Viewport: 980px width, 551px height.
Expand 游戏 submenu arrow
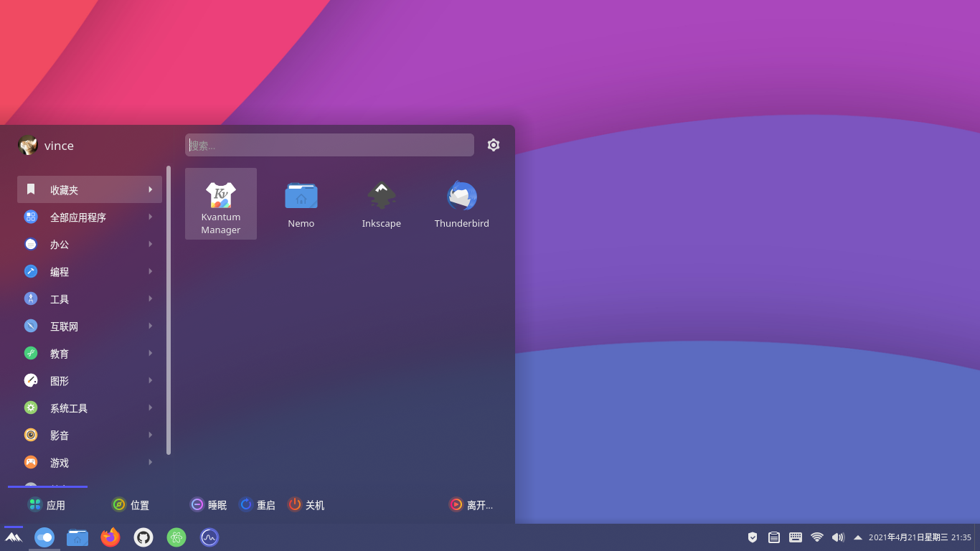151,462
